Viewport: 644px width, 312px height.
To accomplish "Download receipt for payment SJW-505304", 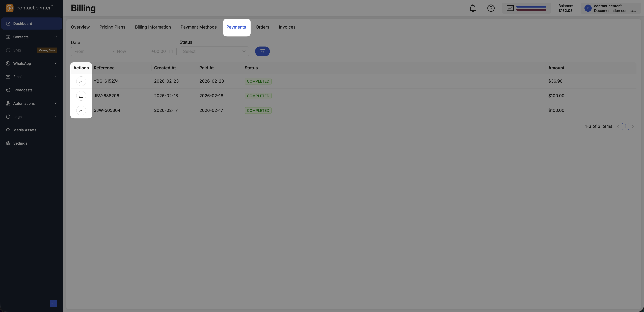I will click(81, 110).
